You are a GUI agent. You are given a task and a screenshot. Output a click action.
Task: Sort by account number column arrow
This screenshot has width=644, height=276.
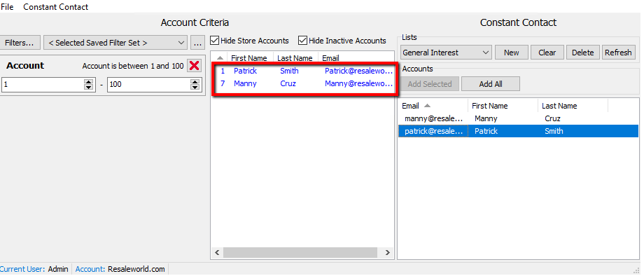(x=220, y=58)
